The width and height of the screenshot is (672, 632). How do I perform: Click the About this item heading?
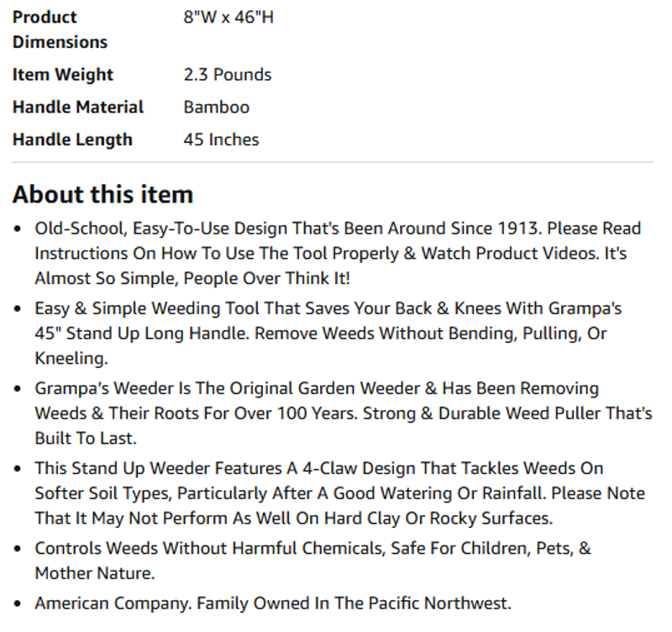point(102,194)
